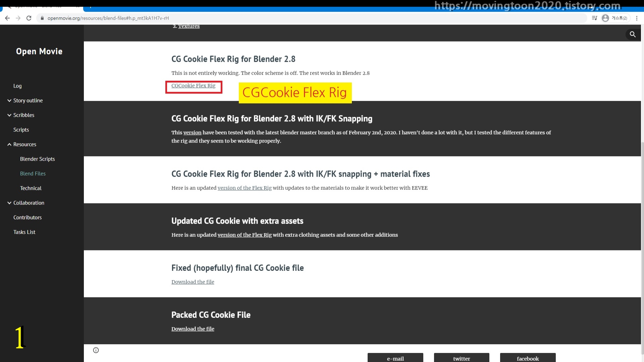The height and width of the screenshot is (362, 644).
Task: Click the info circle icon at bottom
Action: (x=96, y=350)
